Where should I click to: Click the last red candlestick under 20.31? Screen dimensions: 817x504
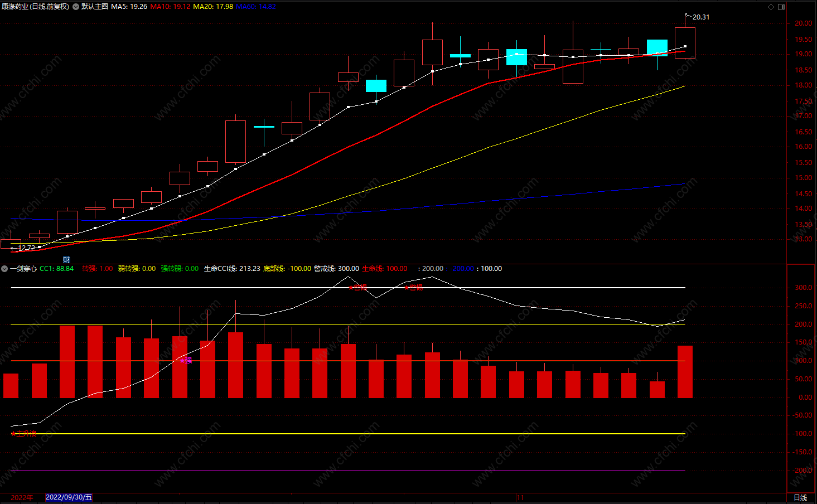click(x=685, y=43)
